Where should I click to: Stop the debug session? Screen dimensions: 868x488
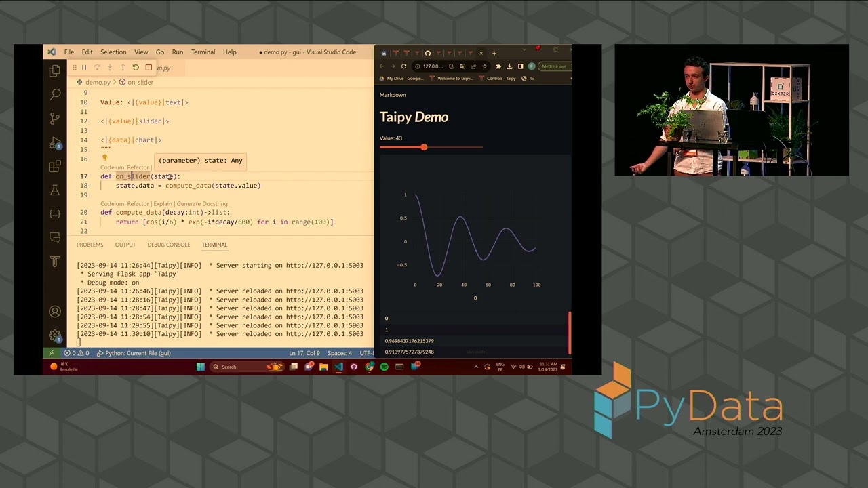point(149,68)
